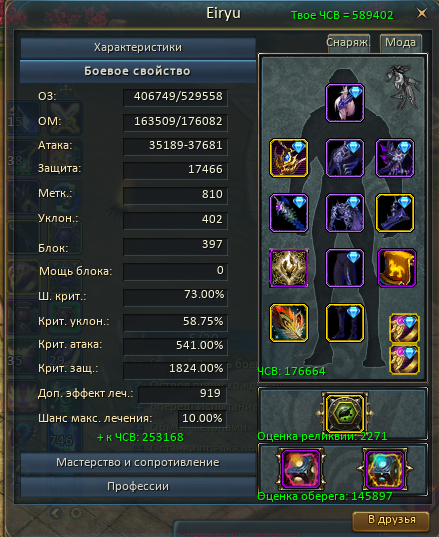
Task: Open the Мода tab
Action: tap(401, 43)
